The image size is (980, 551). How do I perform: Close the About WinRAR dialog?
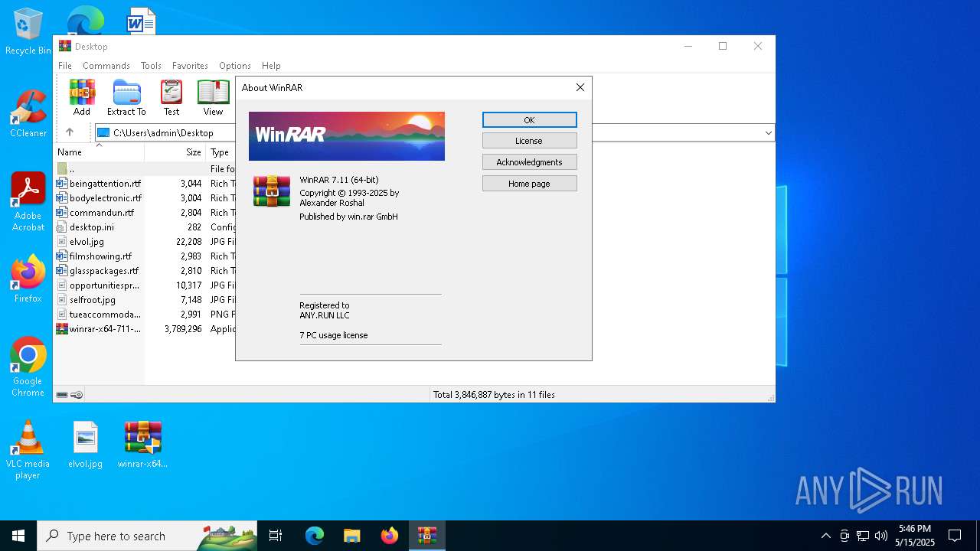(580, 87)
